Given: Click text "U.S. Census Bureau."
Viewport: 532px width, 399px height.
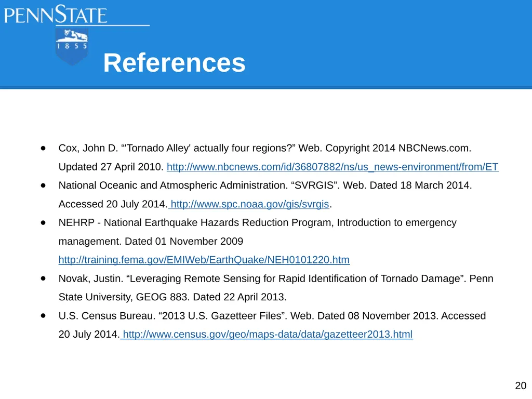Looking at the screenshot, I should pyautogui.click(x=107, y=316).
